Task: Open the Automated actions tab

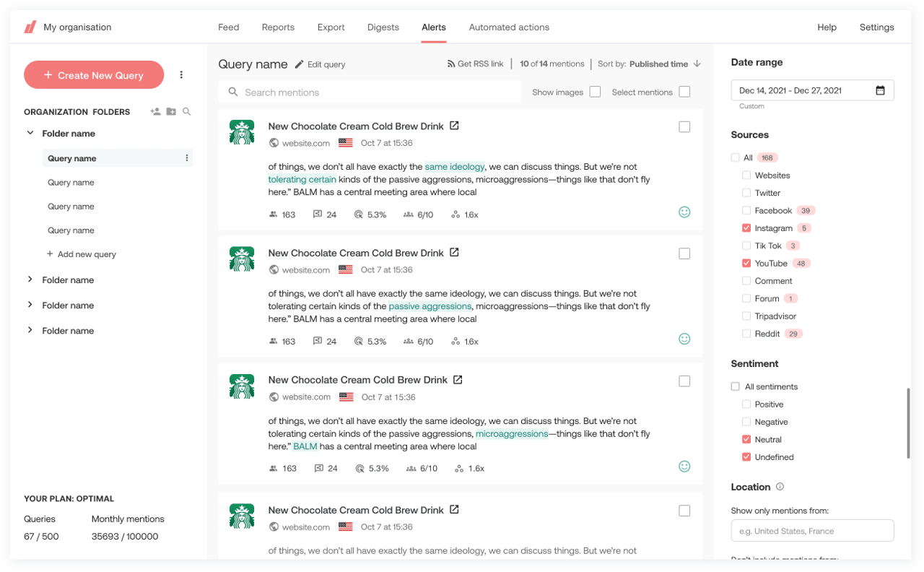Action: click(509, 27)
